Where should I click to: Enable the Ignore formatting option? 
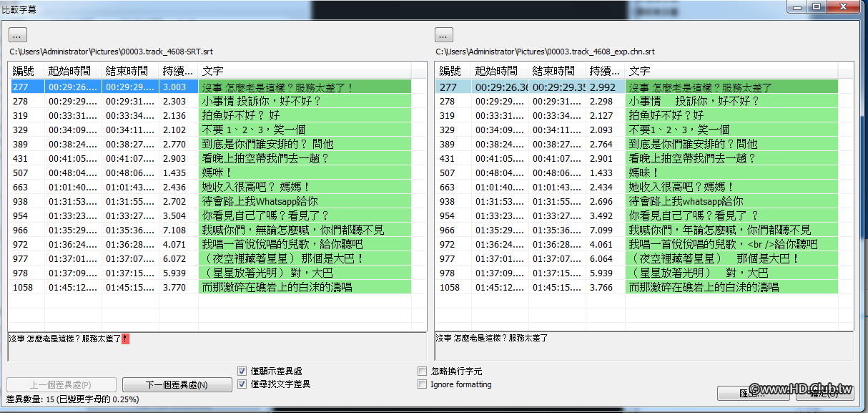[422, 384]
